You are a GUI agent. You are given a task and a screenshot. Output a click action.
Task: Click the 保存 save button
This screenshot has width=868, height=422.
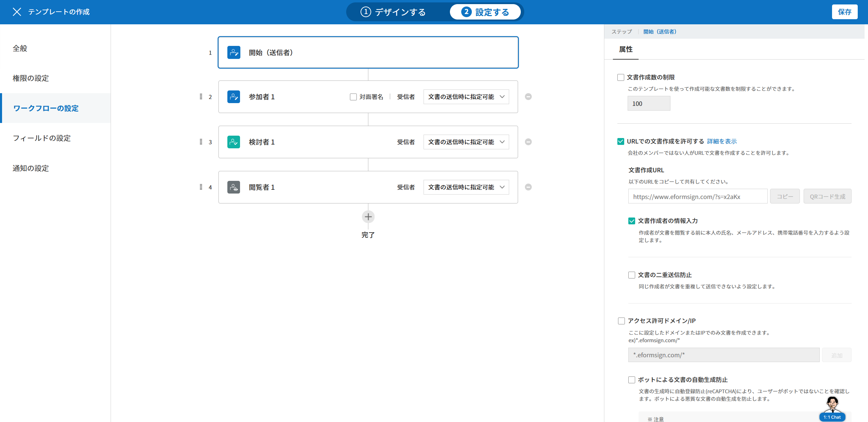(x=844, y=12)
